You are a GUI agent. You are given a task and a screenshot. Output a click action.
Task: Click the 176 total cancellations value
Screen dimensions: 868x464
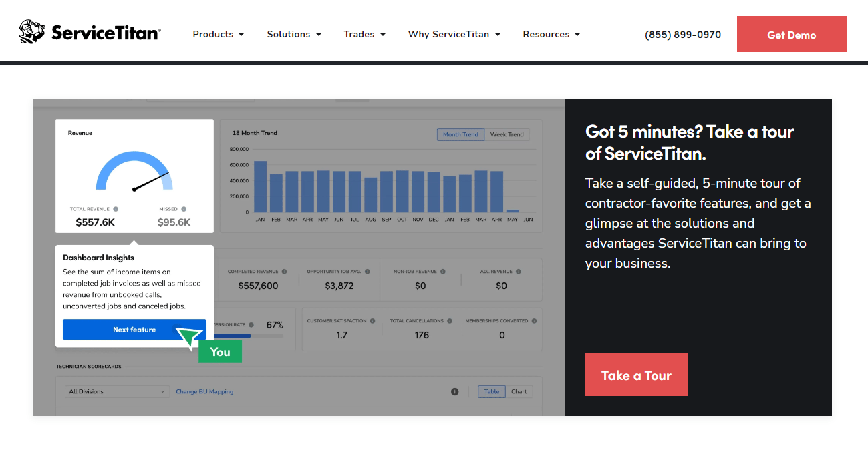tap(422, 335)
